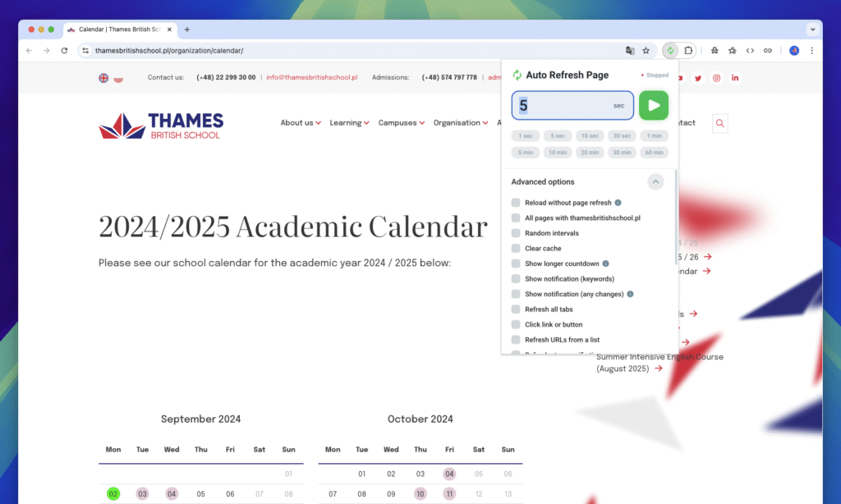
Task: Click info icon beside Show notification (any changes)
Action: (x=630, y=294)
